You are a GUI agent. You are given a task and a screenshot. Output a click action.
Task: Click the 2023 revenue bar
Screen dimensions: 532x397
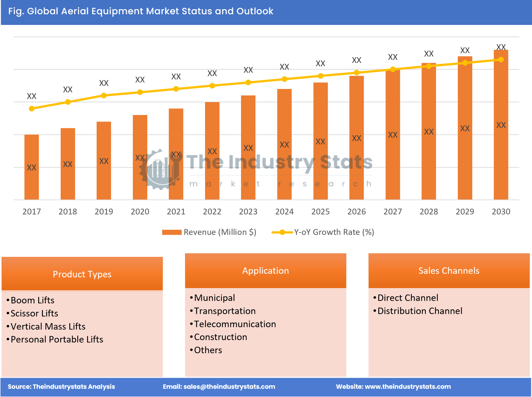(x=248, y=147)
